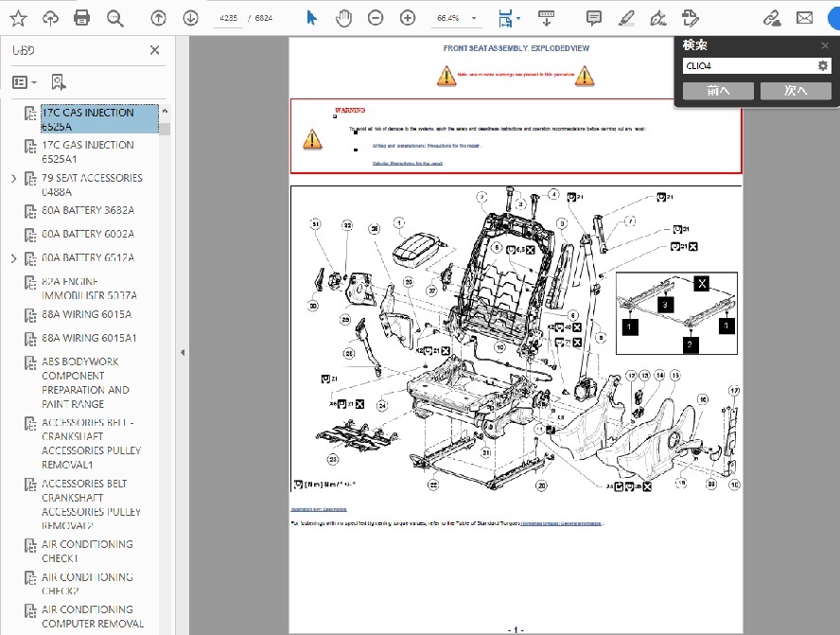Click the 次へ next result button
This screenshot has height=635, width=840.
coord(796,91)
